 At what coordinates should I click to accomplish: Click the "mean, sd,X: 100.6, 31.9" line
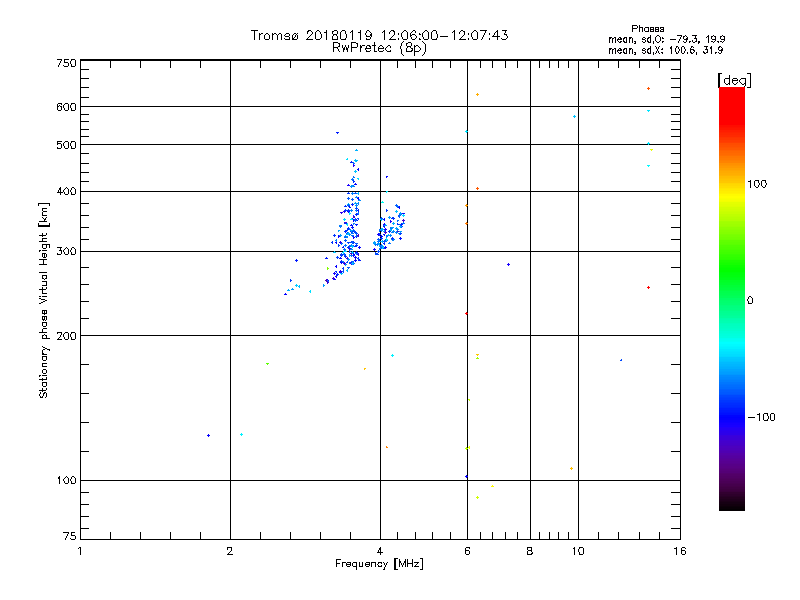click(665, 51)
